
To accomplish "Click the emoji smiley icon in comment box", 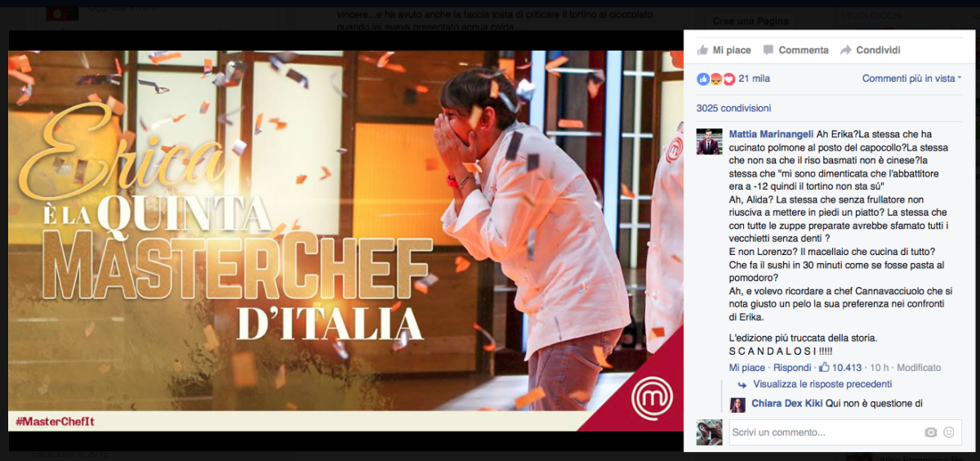I will (x=949, y=432).
